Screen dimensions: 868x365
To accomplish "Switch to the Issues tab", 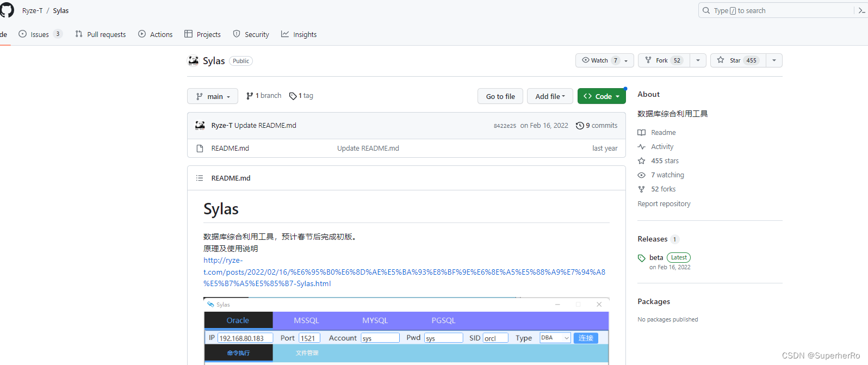I will click(x=40, y=34).
